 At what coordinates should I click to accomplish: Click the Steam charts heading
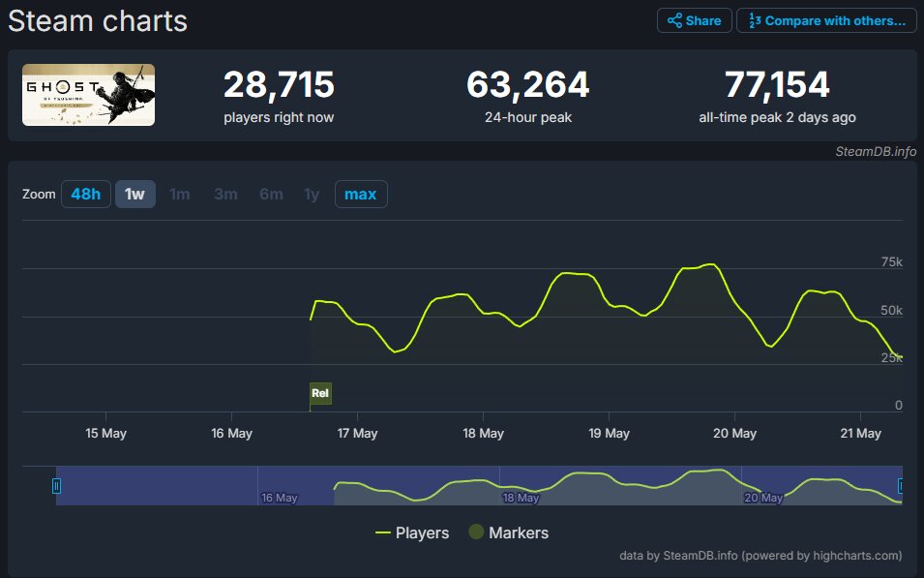[x=98, y=21]
